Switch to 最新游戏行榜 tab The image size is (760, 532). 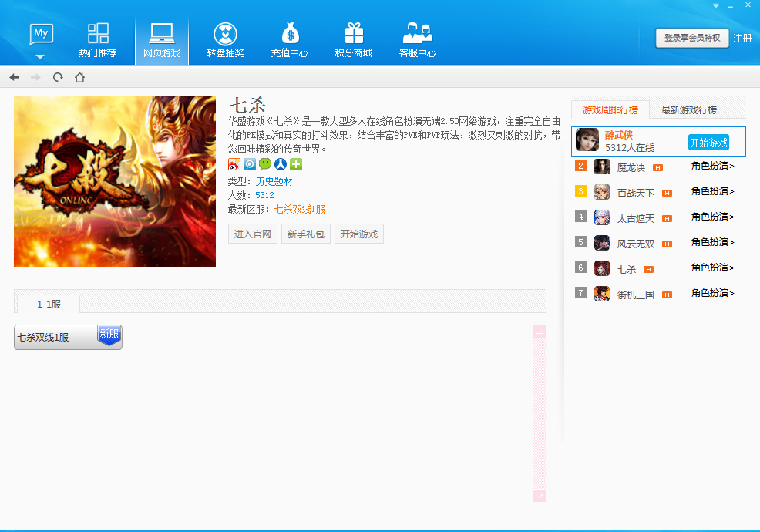pyautogui.click(x=689, y=109)
